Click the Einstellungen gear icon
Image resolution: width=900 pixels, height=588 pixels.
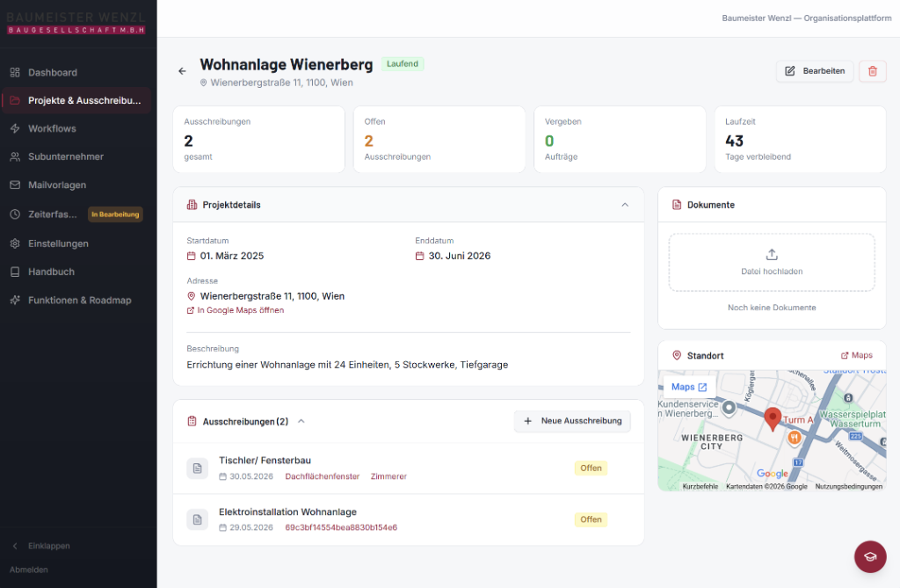tap(15, 243)
